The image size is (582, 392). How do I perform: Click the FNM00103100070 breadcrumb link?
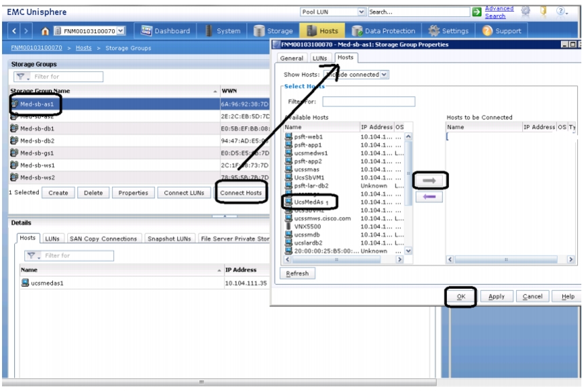tap(37, 48)
